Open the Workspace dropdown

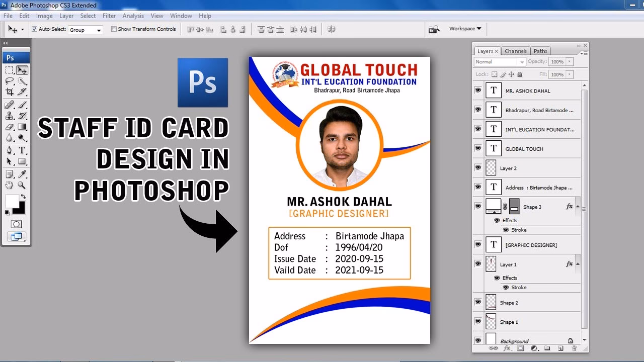coord(464,29)
